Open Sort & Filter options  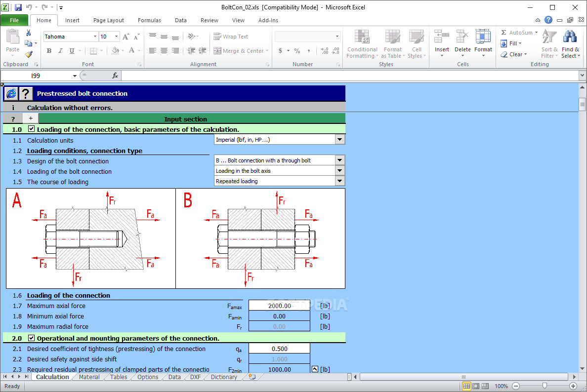(549, 44)
